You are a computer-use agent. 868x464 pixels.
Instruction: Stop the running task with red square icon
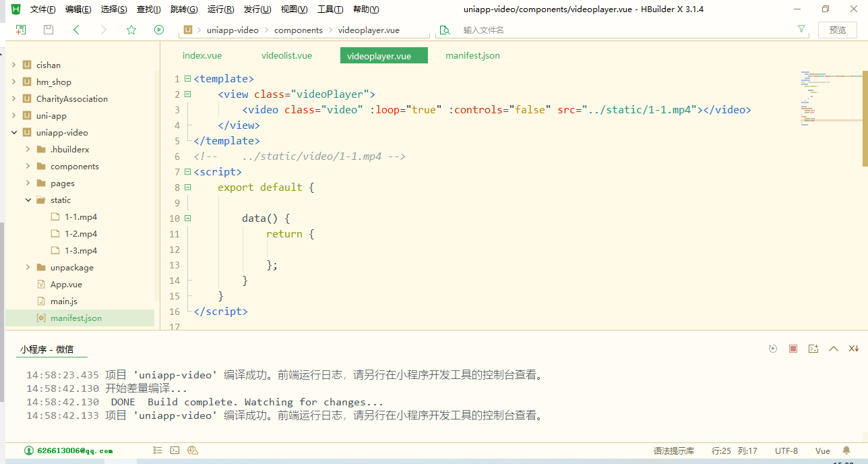point(793,349)
